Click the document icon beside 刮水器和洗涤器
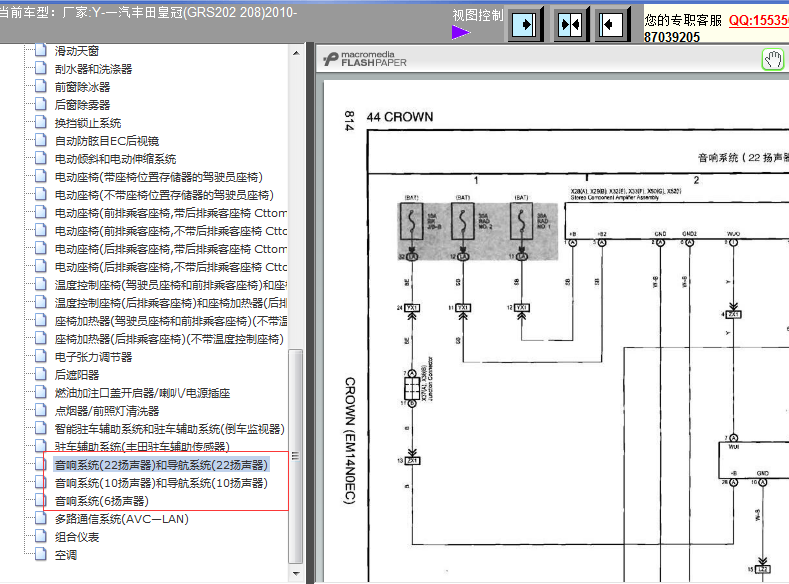This screenshot has height=584, width=789. tap(41, 68)
